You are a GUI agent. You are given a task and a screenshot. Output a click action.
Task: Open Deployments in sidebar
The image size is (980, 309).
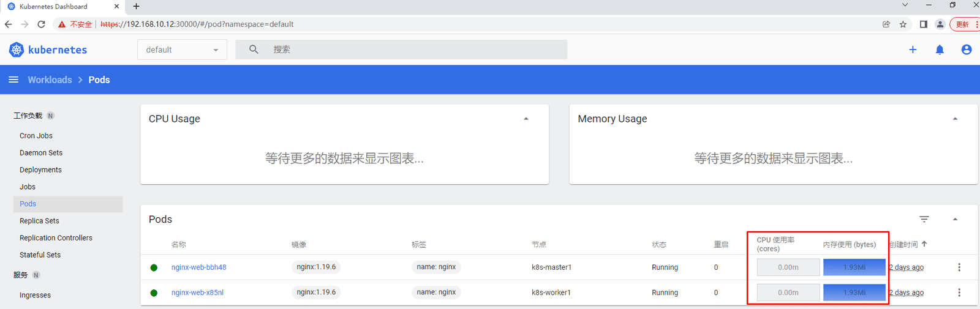tap(40, 170)
